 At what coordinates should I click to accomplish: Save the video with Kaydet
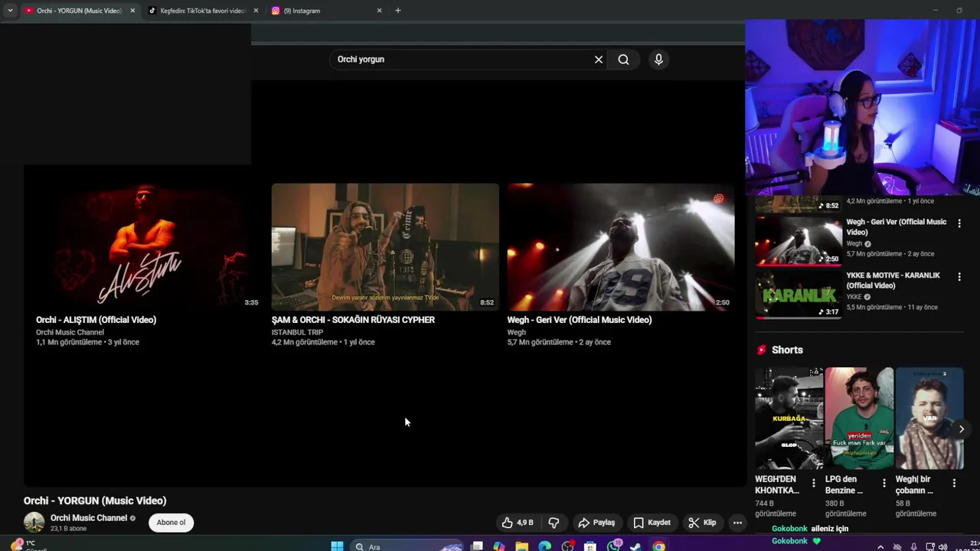[652, 523]
